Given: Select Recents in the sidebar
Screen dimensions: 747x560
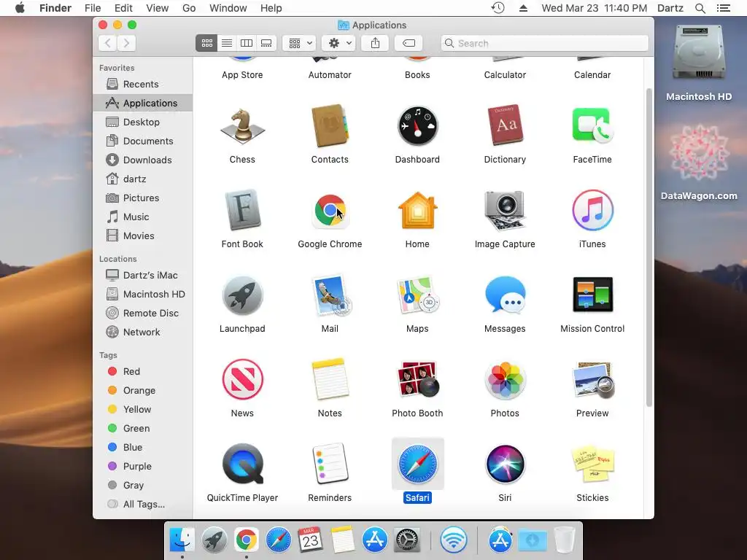Looking at the screenshot, I should tap(142, 85).
